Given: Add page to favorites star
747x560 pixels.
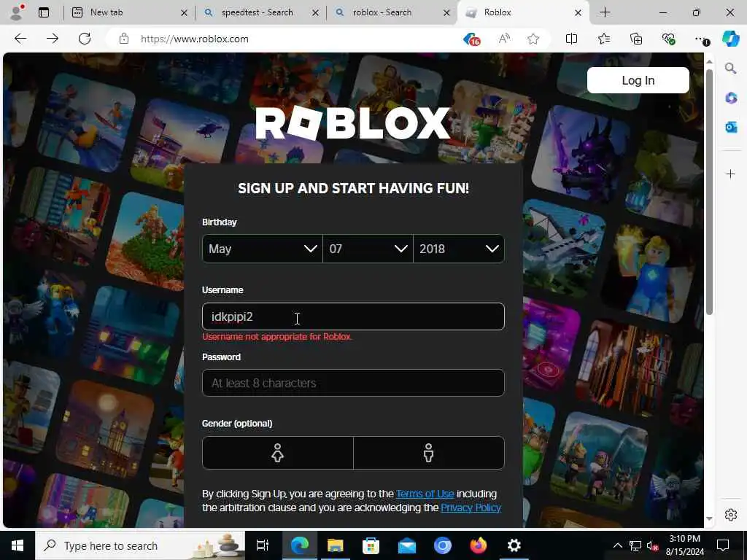Looking at the screenshot, I should tap(533, 39).
